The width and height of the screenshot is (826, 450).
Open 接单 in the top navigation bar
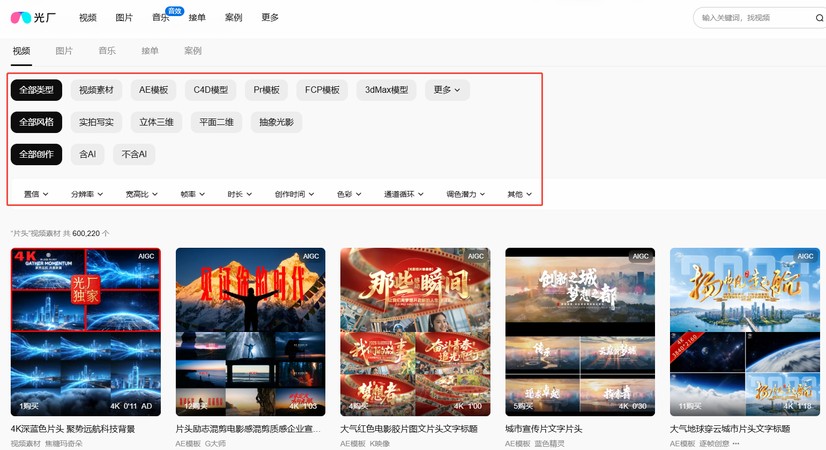tap(197, 18)
